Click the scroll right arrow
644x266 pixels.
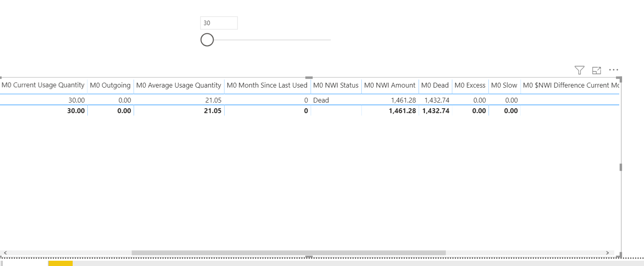(607, 253)
